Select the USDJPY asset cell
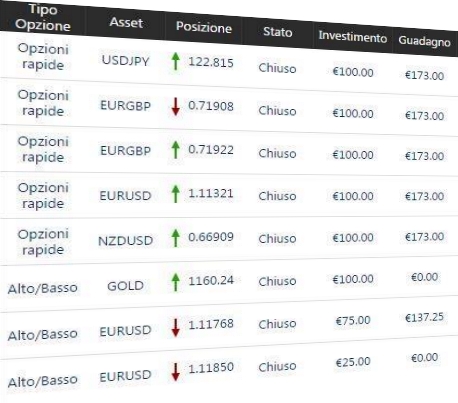This screenshot has height=403, width=458. (126, 61)
